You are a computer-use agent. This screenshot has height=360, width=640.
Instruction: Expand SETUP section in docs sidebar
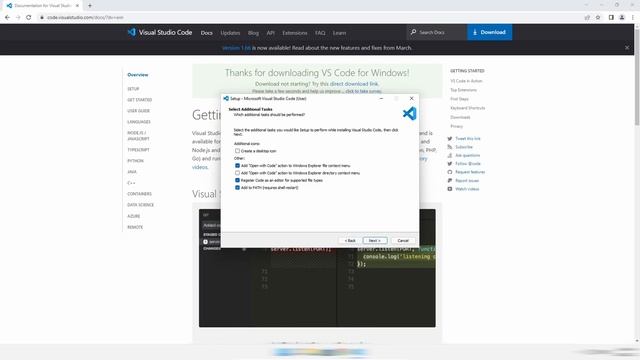[x=133, y=89]
